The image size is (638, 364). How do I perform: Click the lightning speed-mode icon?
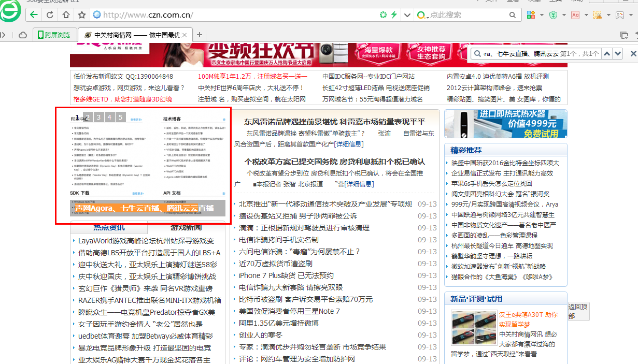pyautogui.click(x=394, y=14)
